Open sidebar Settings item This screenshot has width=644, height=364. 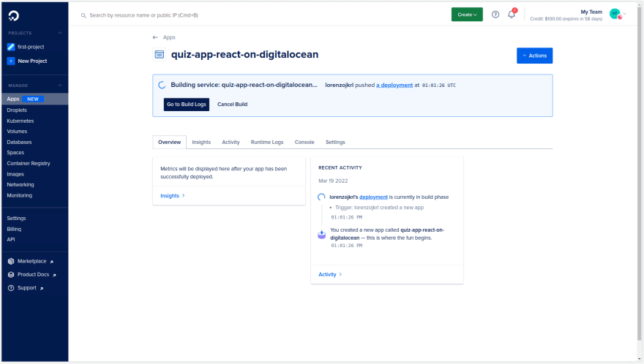(16, 219)
